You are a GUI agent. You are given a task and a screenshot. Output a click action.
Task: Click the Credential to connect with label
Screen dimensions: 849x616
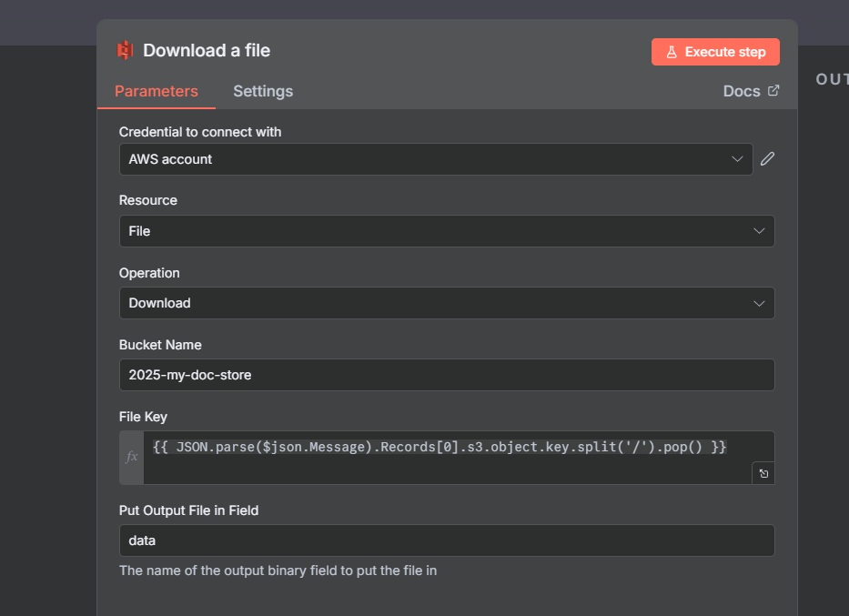coord(200,132)
